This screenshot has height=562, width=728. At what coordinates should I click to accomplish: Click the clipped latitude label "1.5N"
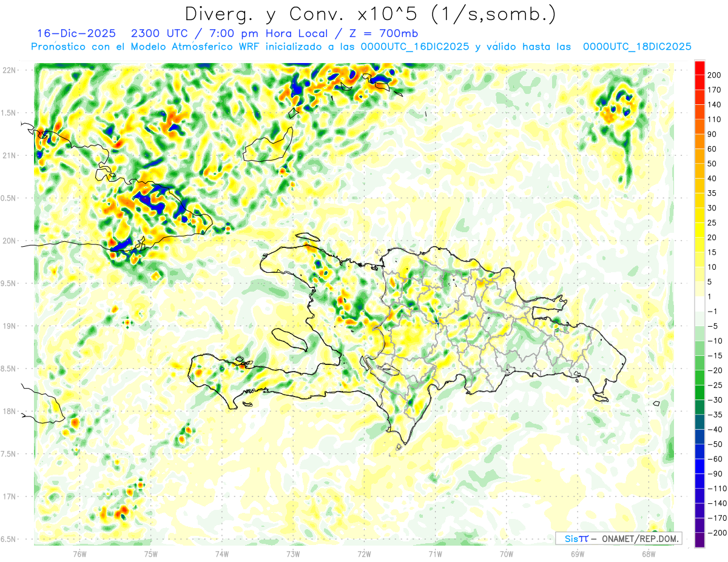pos(8,113)
